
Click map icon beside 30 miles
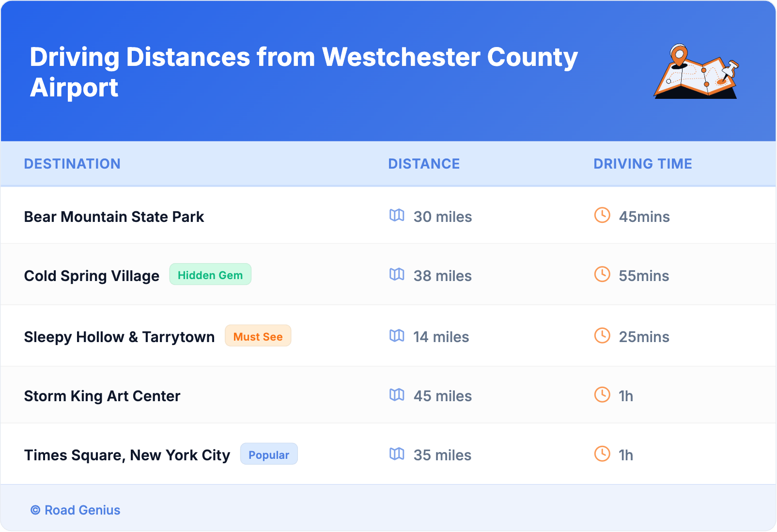(x=397, y=215)
